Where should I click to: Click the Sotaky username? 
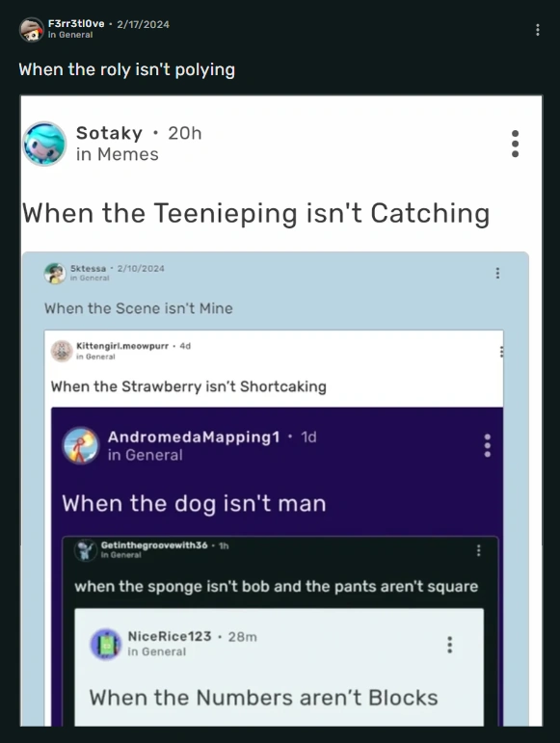pyautogui.click(x=109, y=133)
